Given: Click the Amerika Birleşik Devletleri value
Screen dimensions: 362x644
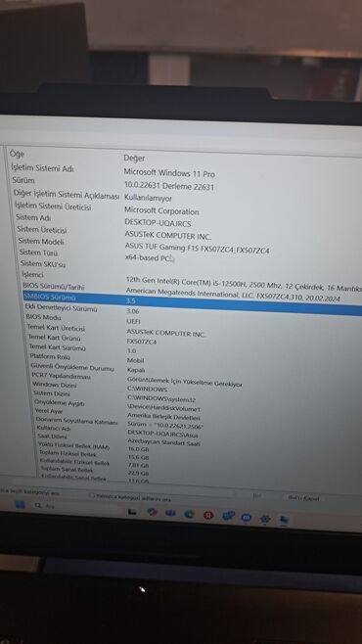Looking at the screenshot, I should (163, 417).
